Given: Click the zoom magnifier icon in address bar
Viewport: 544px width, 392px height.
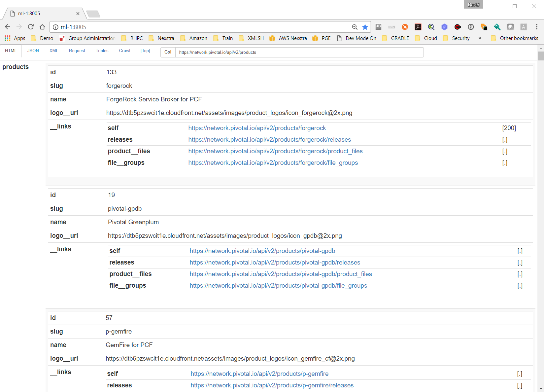Looking at the screenshot, I should (355, 27).
